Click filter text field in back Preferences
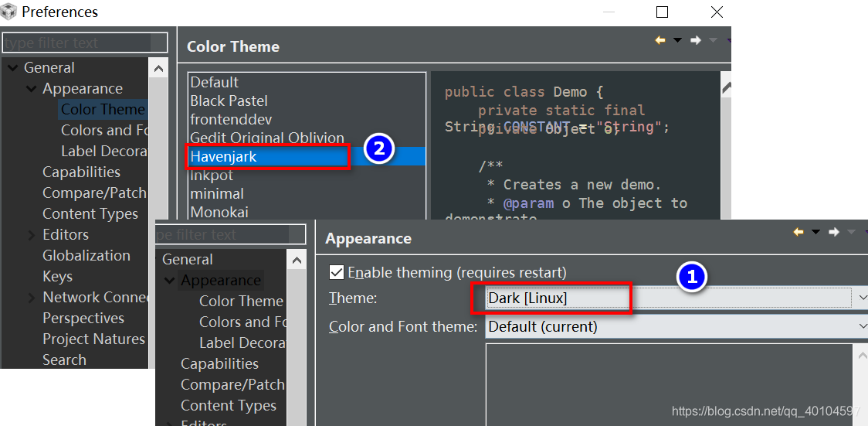Image resolution: width=868 pixels, height=426 pixels. [85, 43]
